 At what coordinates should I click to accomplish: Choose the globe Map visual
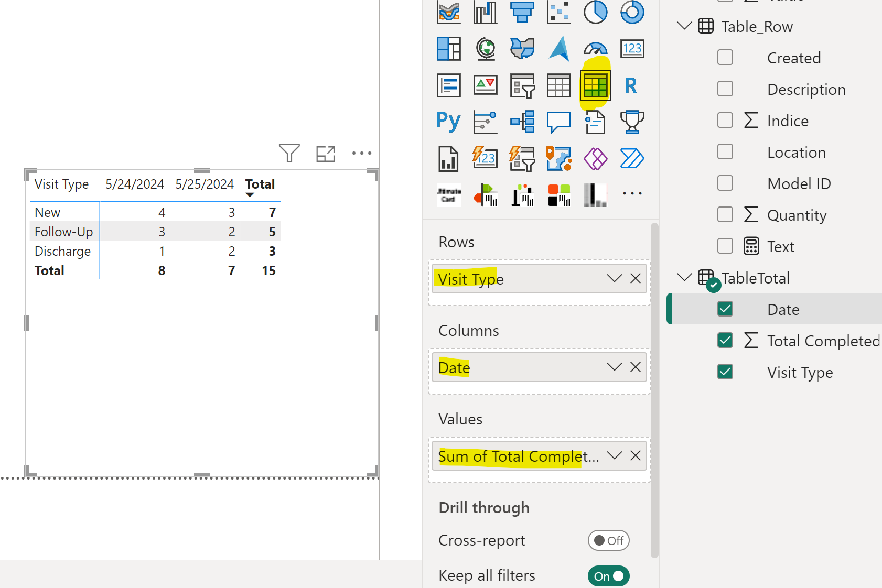click(486, 49)
